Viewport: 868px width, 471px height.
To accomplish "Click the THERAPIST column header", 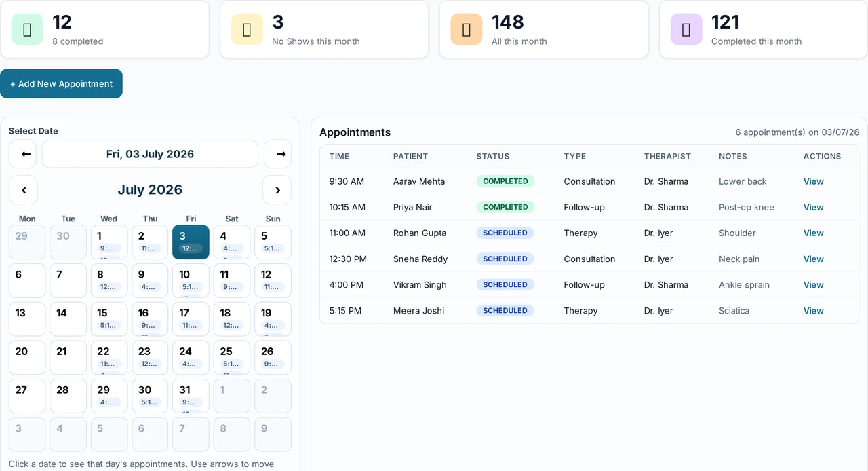I will coord(667,156).
